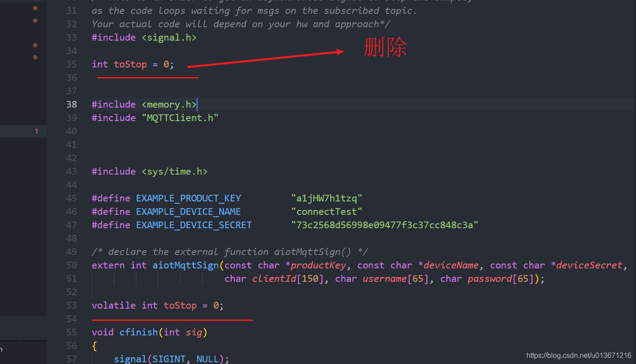Click line number 43 in the gutter
The width and height of the screenshot is (636, 364).
[x=72, y=172]
